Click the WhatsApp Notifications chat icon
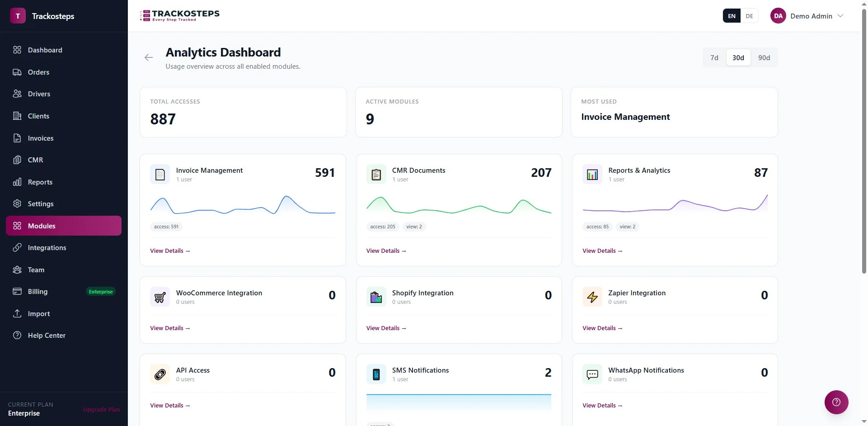Image resolution: width=868 pixels, height=426 pixels. [592, 374]
